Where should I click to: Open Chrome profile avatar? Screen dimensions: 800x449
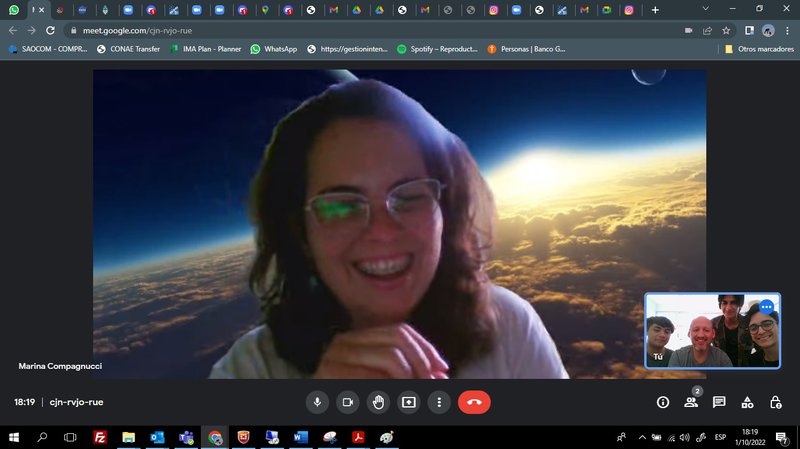(768, 31)
